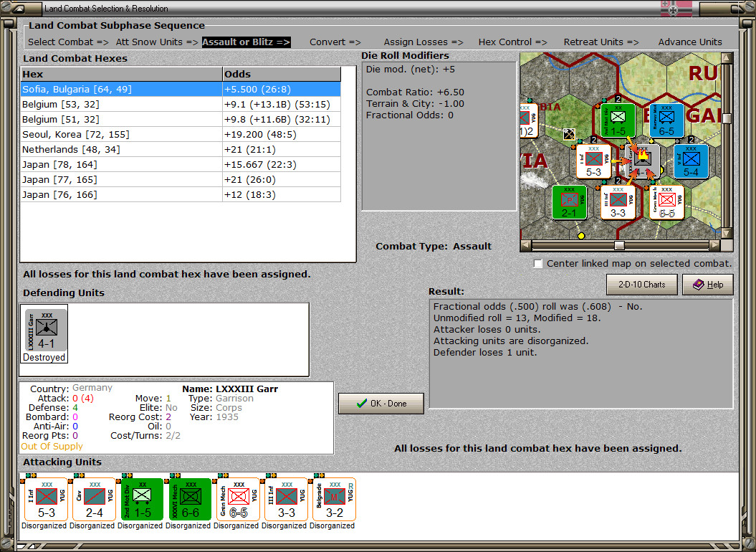Click the map scroll down arrow

[727, 233]
